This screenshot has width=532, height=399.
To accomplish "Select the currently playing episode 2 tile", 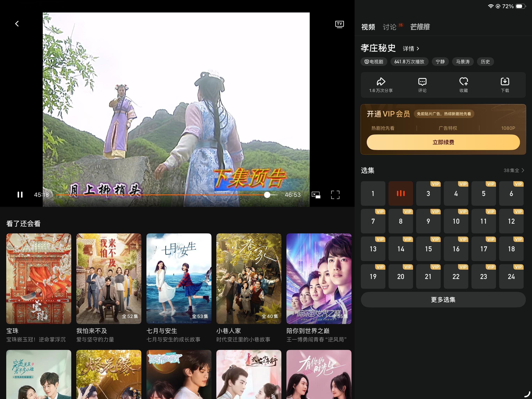I will (x=401, y=193).
